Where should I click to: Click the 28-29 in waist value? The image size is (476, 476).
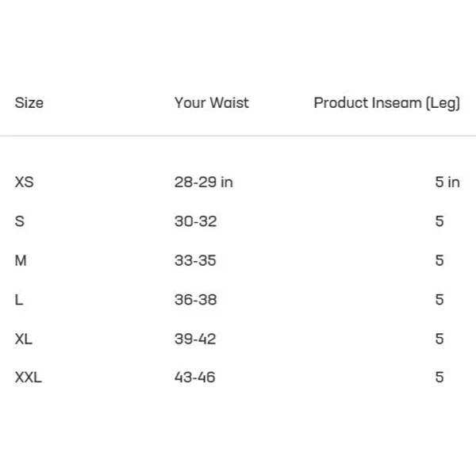click(204, 182)
